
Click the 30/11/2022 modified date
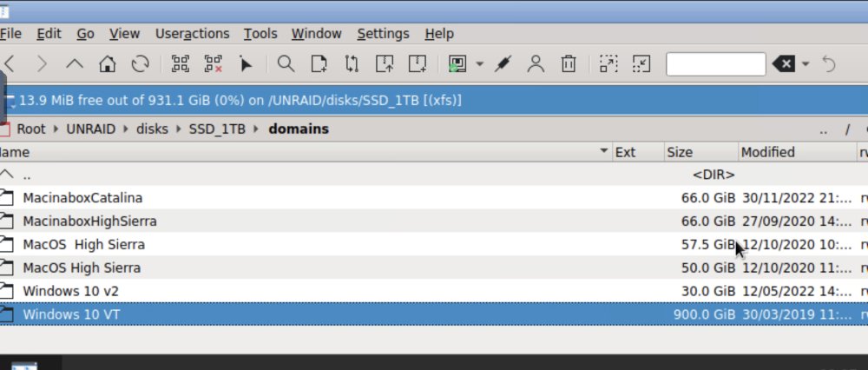[x=797, y=198]
